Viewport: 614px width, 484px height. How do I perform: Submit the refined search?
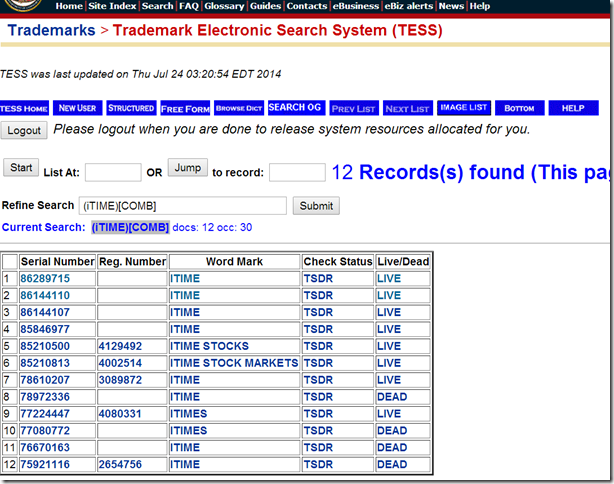tap(316, 206)
